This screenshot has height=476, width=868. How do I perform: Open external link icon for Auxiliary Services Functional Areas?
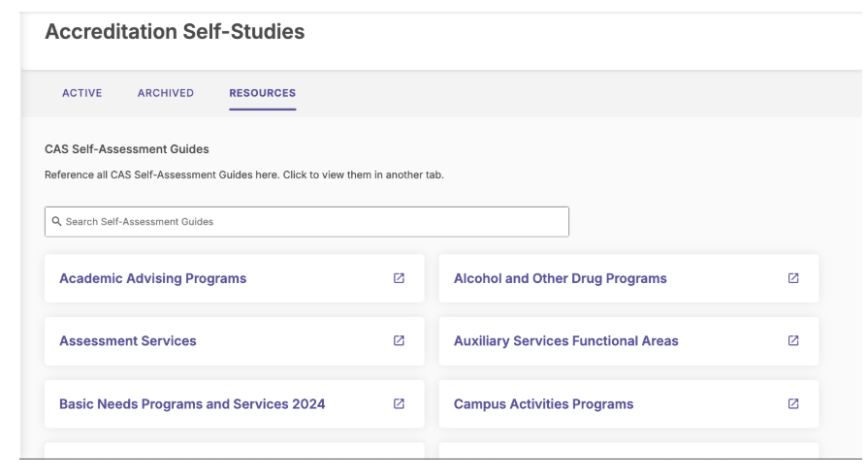tap(793, 341)
